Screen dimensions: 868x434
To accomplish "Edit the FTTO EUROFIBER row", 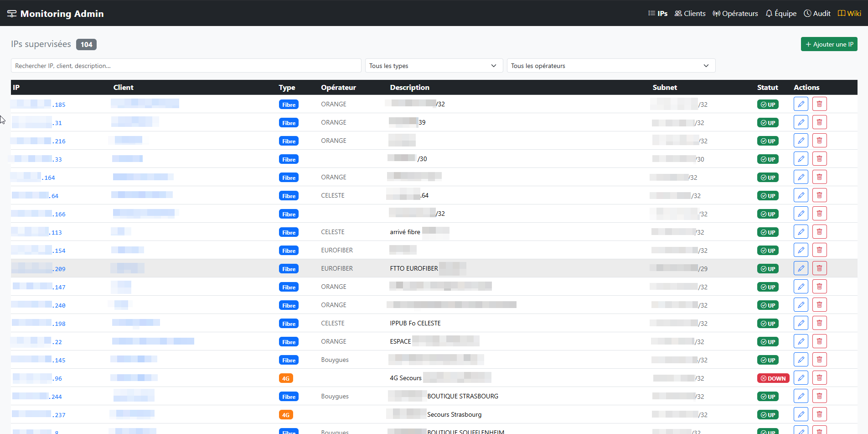I will tap(801, 268).
